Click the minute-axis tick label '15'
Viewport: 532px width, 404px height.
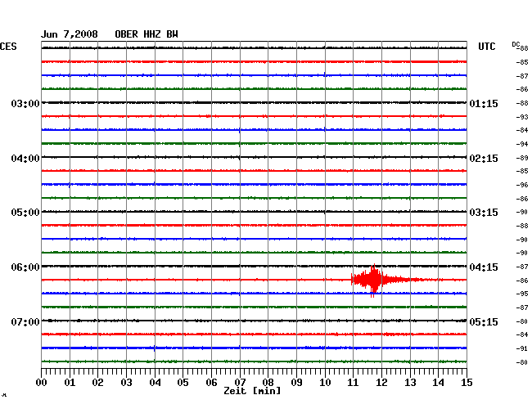click(467, 383)
